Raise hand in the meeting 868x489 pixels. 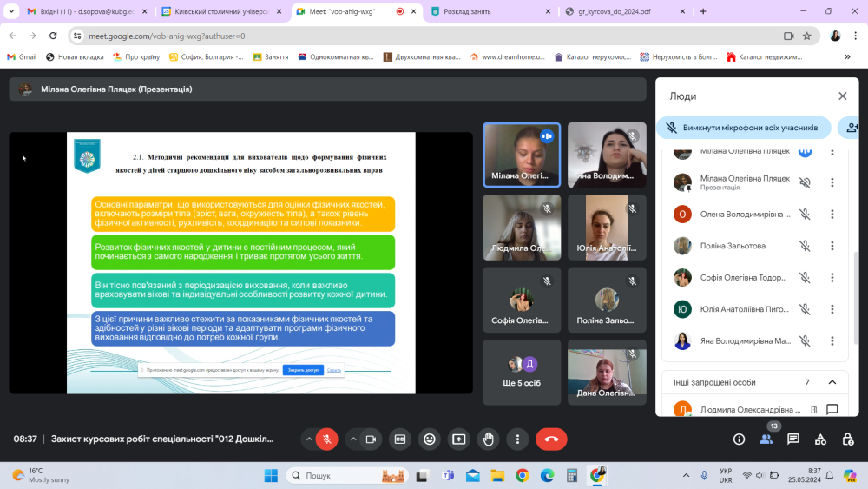(x=488, y=439)
